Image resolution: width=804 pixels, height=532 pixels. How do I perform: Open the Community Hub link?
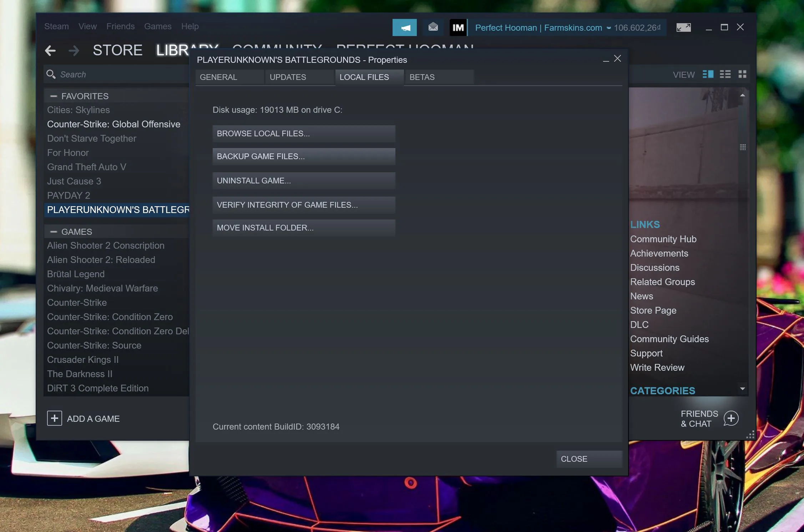pyautogui.click(x=663, y=239)
